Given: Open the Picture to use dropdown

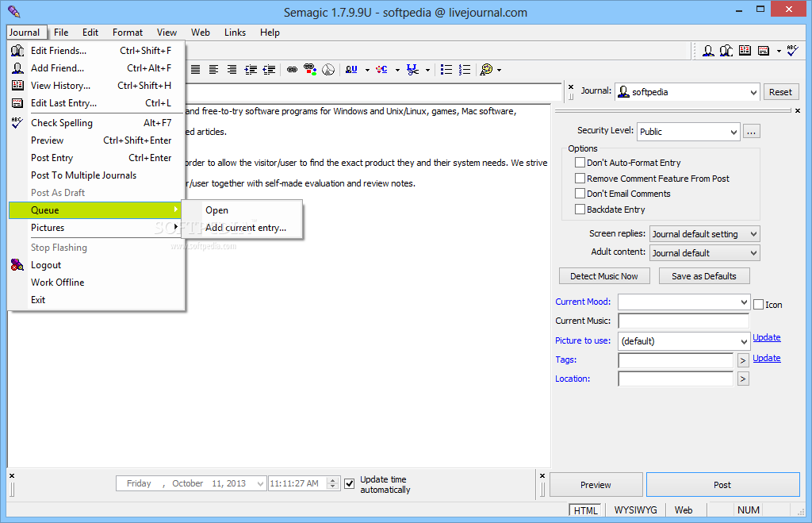Looking at the screenshot, I should coord(744,341).
